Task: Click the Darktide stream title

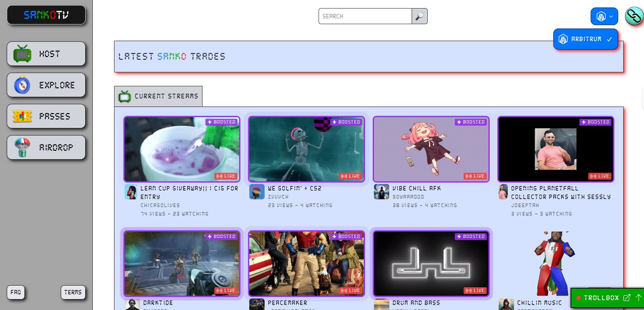Action: [158, 303]
